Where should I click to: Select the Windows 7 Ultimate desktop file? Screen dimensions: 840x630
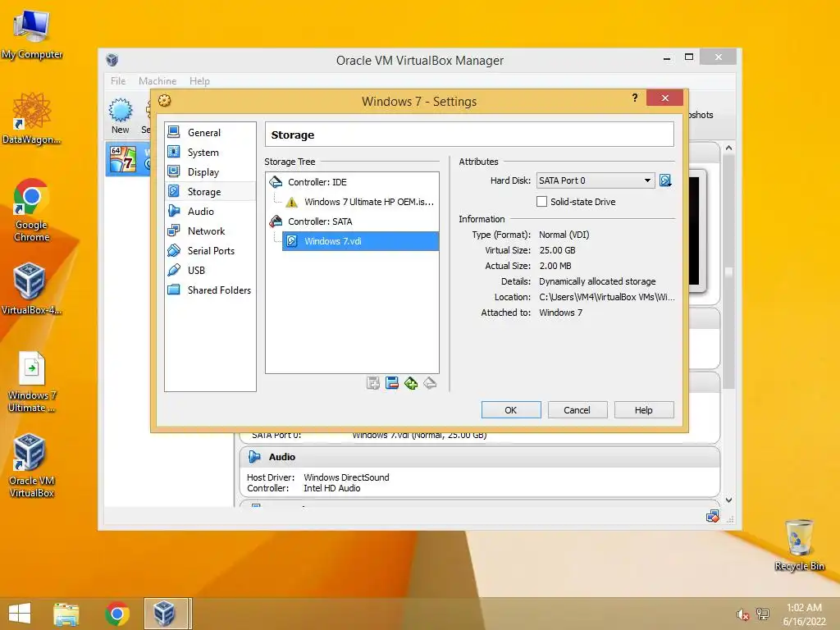(32, 382)
